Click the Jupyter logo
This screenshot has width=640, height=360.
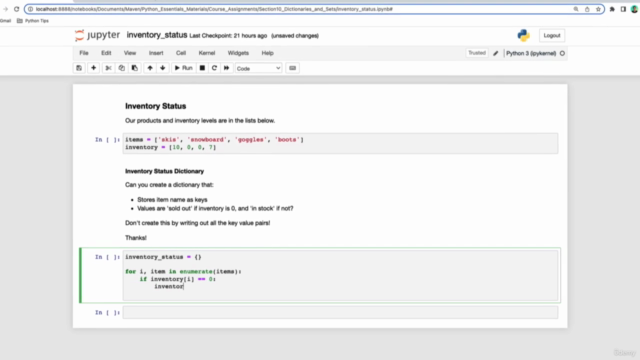(97, 36)
